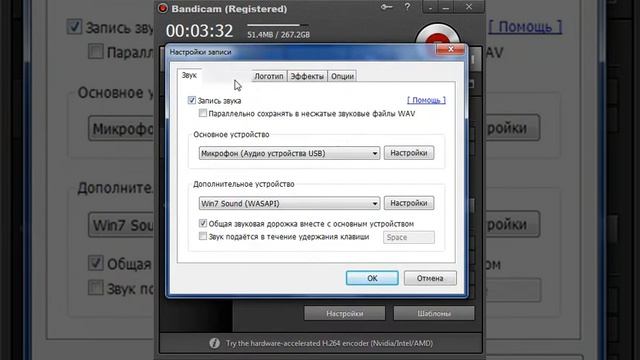Toggle enlarged background Паралл checkbox
Screen dimensions: 640x360
(96, 52)
